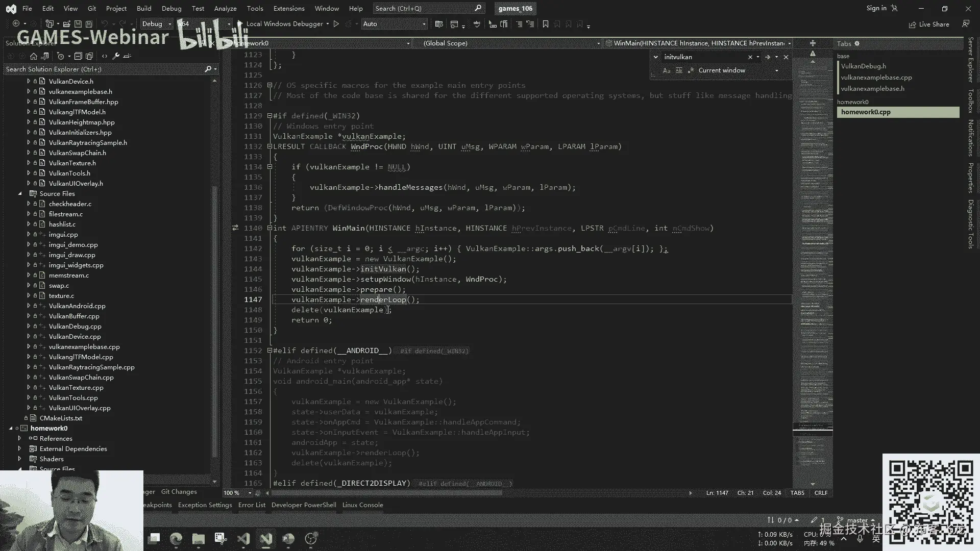Open vulkanexamplebase.cpp from Tabs list

(876, 78)
